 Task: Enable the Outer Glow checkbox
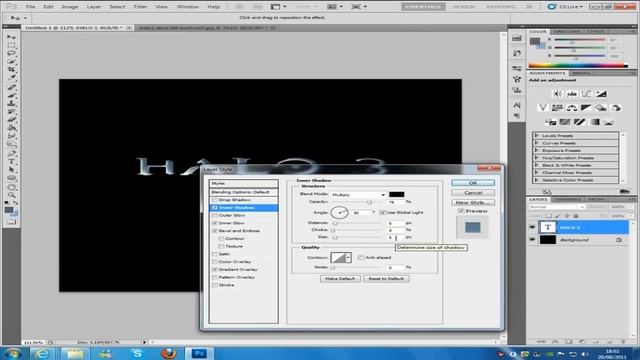215,216
